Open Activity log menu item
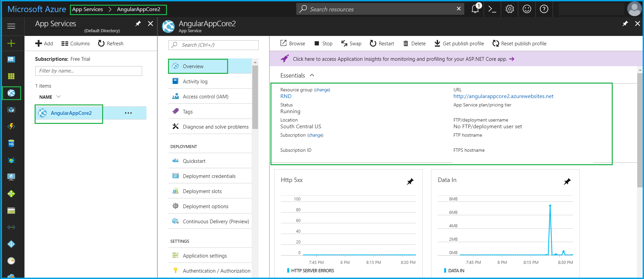This screenshot has height=279, width=644. [195, 82]
